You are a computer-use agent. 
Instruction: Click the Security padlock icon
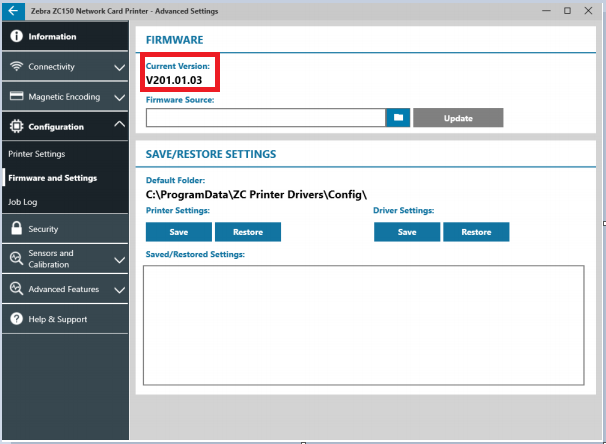pyautogui.click(x=17, y=229)
